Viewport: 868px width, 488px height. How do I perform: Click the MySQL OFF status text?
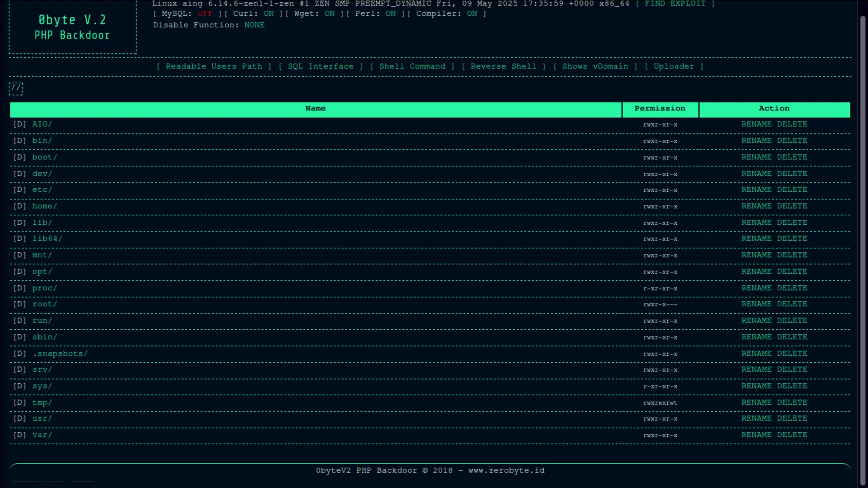[x=205, y=14]
